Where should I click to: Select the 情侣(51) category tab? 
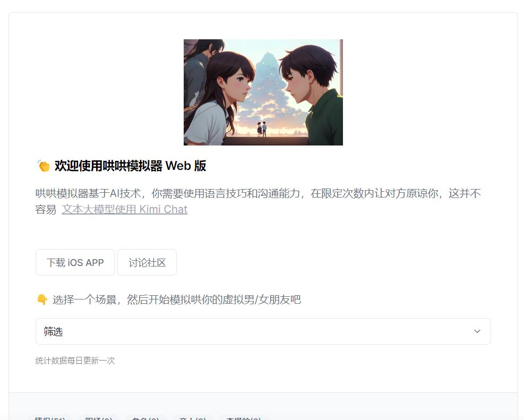(50, 418)
